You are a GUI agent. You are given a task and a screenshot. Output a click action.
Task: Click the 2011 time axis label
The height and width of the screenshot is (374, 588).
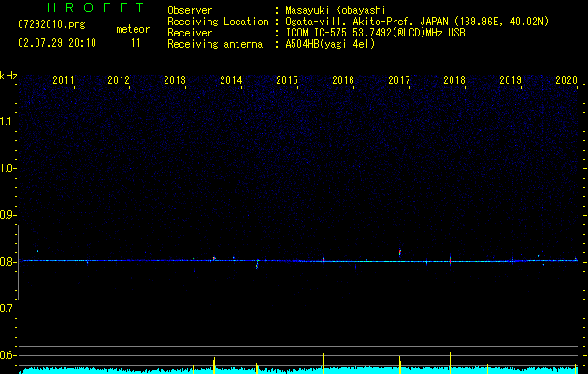coord(63,80)
